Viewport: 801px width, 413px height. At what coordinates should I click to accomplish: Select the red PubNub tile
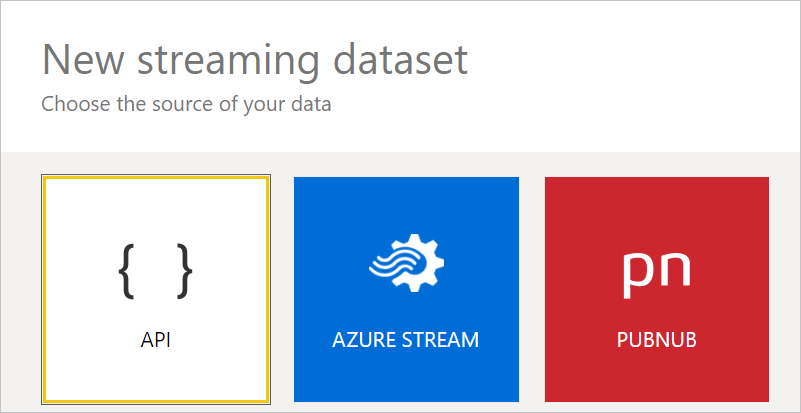click(656, 290)
